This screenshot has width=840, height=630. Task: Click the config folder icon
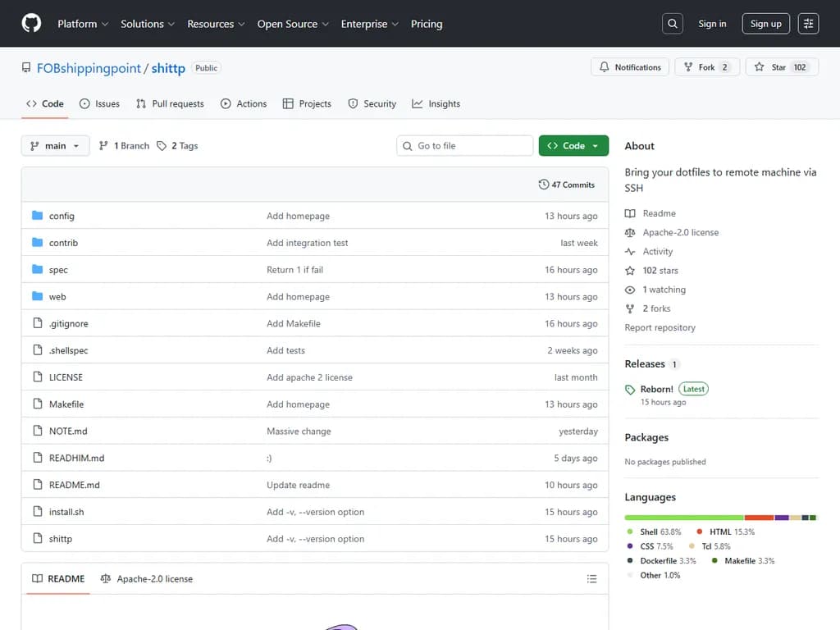pos(37,216)
